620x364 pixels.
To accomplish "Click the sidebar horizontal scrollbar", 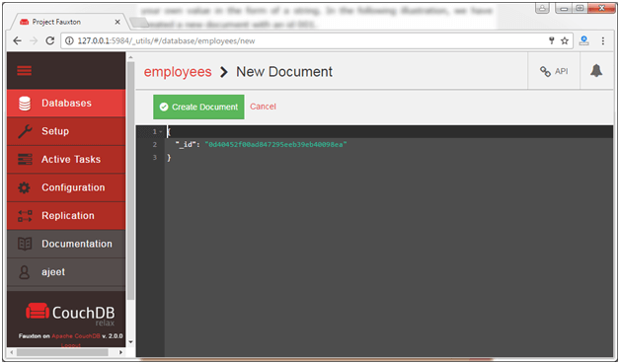I will [x=62, y=352].
